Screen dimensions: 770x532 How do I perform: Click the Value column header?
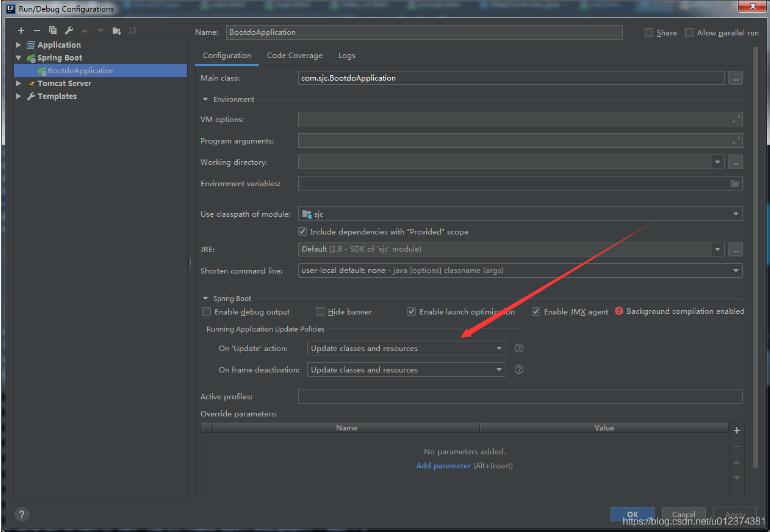(604, 428)
